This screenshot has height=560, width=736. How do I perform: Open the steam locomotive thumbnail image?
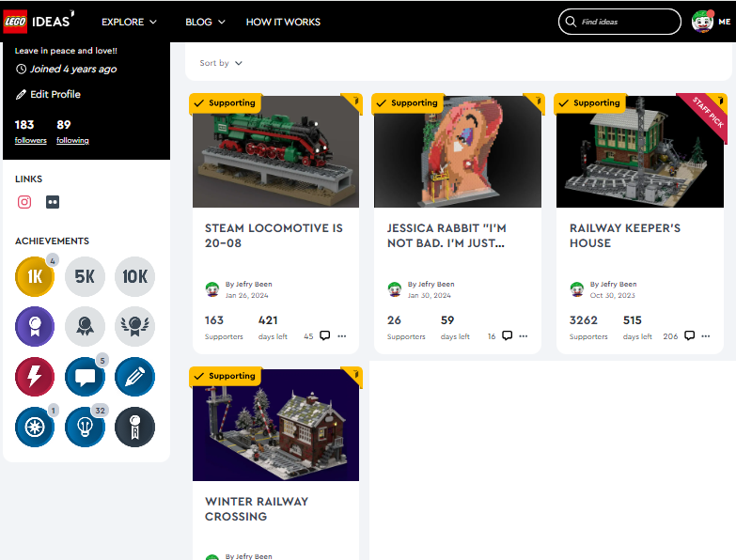click(x=276, y=151)
